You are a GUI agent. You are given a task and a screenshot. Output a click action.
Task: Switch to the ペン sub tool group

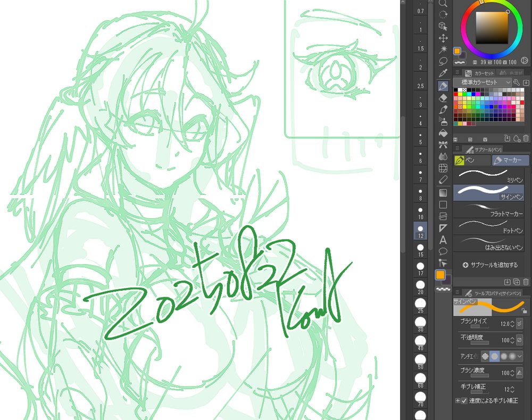tap(472, 160)
